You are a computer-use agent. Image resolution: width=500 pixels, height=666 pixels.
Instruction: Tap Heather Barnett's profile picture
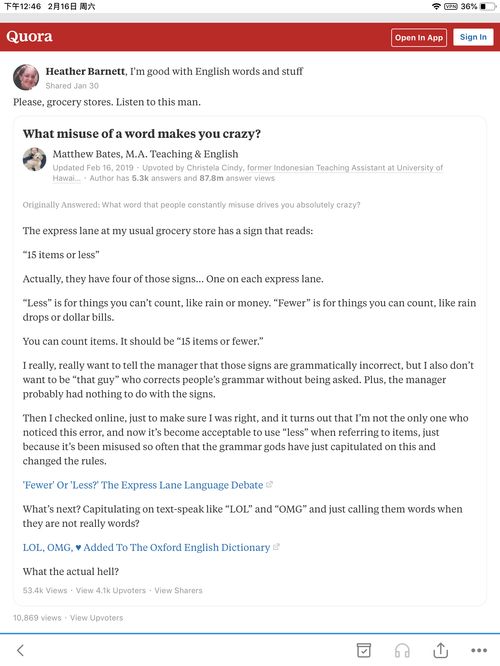click(x=26, y=77)
